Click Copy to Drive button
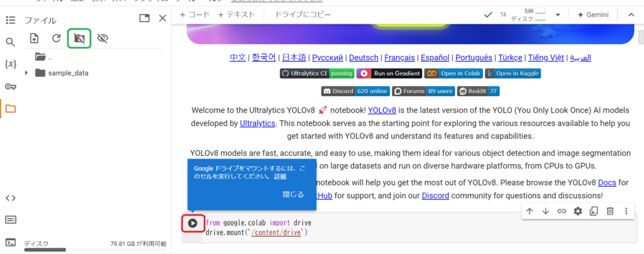Viewport: 644px width, 254px height. tap(303, 14)
